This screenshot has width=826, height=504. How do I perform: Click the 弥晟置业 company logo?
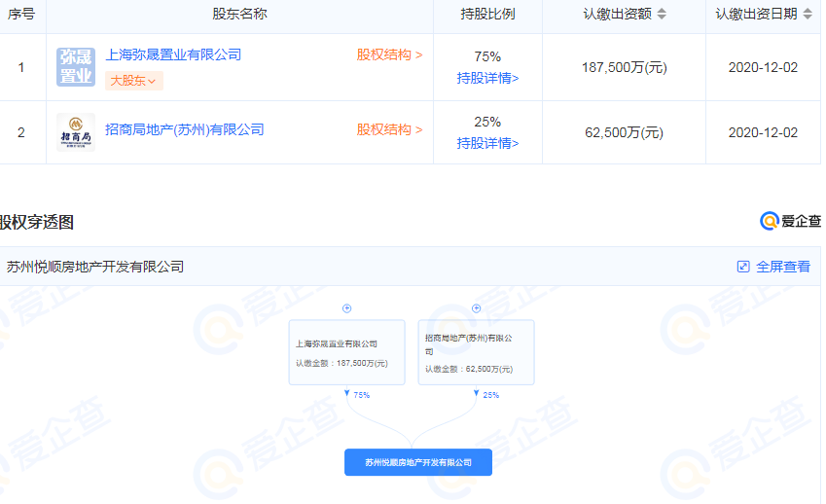(x=75, y=67)
